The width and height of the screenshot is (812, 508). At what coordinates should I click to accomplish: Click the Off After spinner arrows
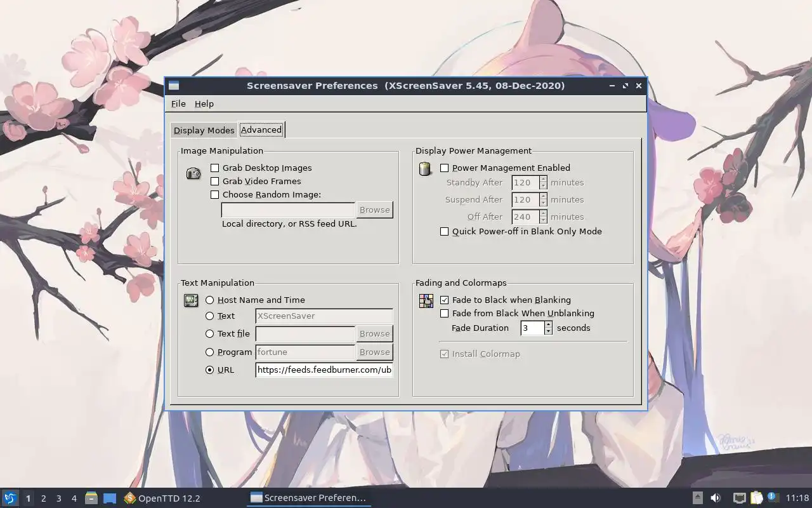(543, 217)
